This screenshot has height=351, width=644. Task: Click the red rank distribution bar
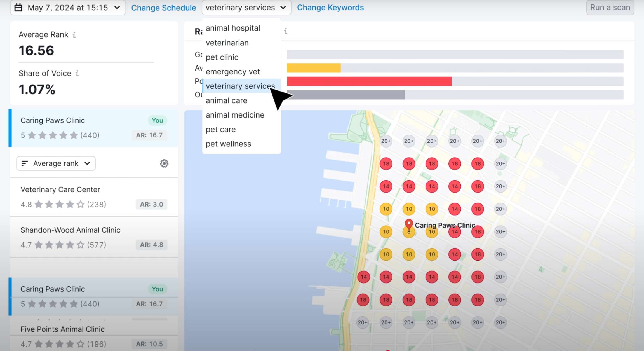pos(369,81)
